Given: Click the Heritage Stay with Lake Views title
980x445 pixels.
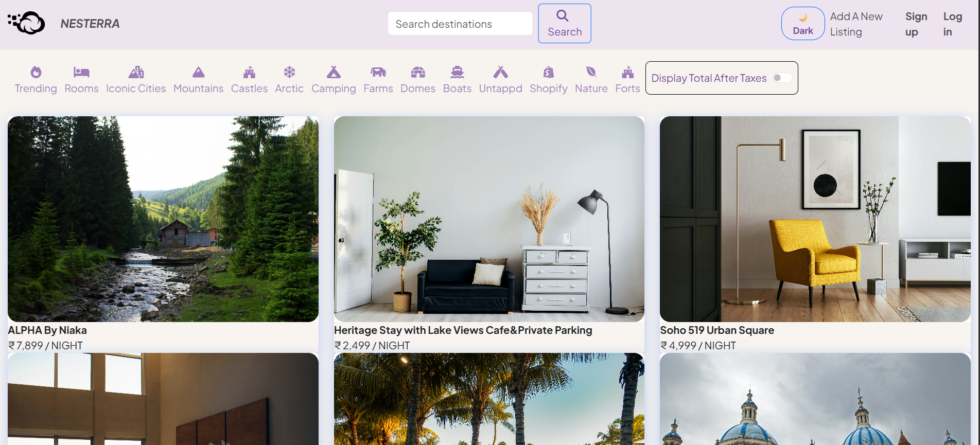Looking at the screenshot, I should pos(463,330).
